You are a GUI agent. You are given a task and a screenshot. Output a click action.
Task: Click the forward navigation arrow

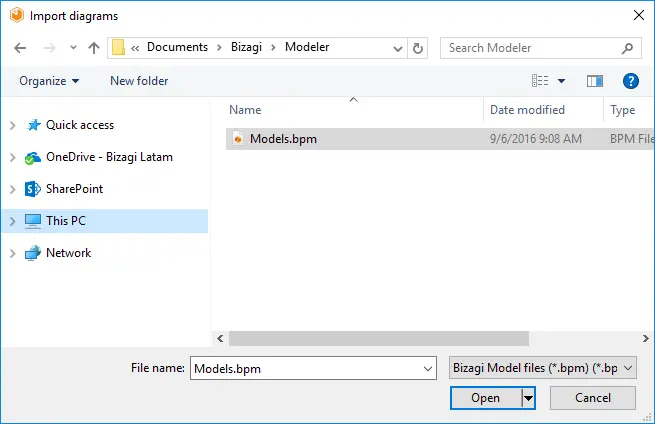coord(49,48)
